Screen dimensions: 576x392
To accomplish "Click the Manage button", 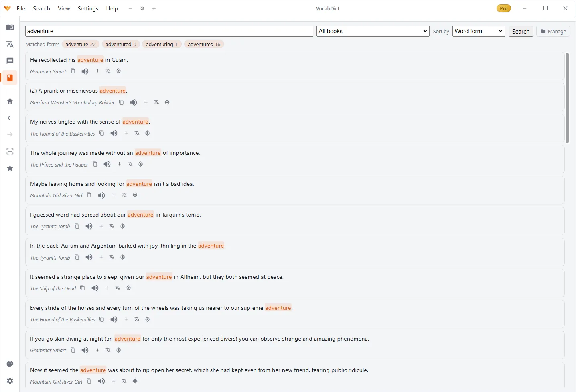I will (x=553, y=31).
